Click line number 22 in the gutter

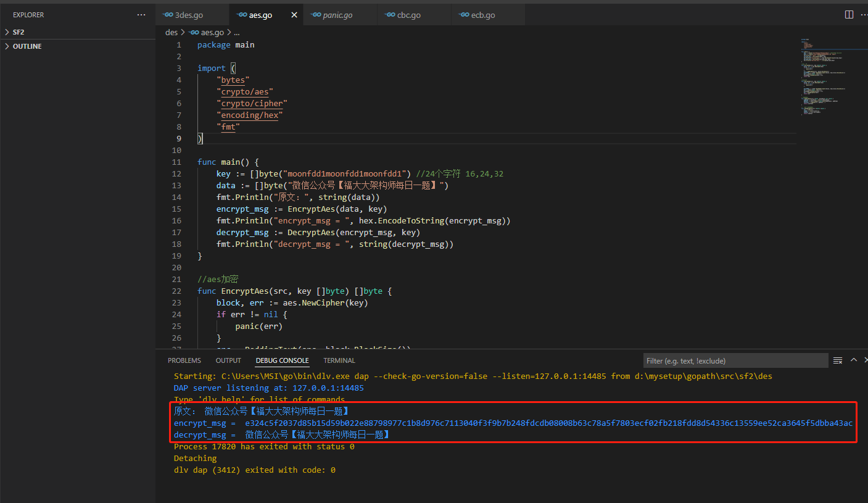177,291
